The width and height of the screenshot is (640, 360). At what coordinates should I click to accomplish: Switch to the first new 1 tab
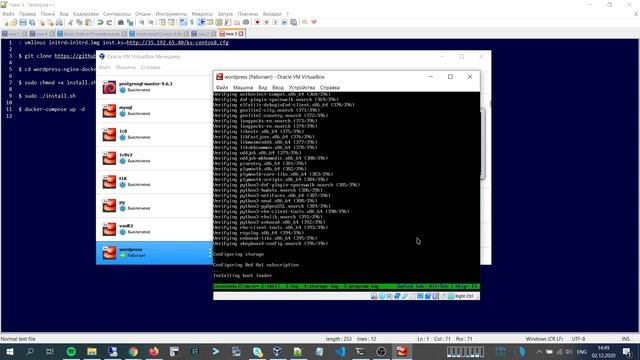[13, 34]
